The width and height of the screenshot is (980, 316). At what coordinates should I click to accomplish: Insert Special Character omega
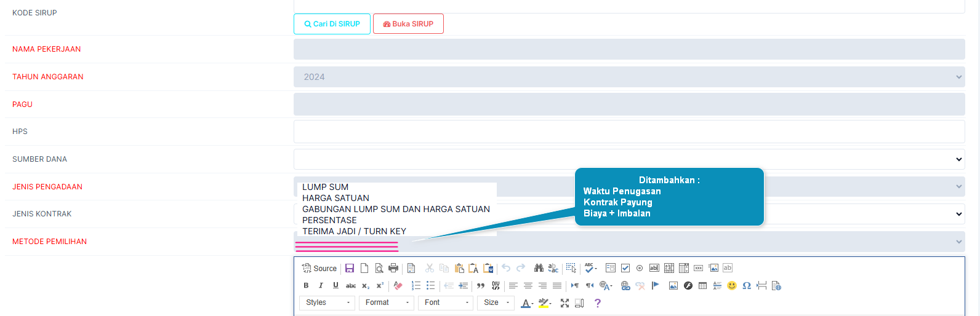pyautogui.click(x=747, y=285)
